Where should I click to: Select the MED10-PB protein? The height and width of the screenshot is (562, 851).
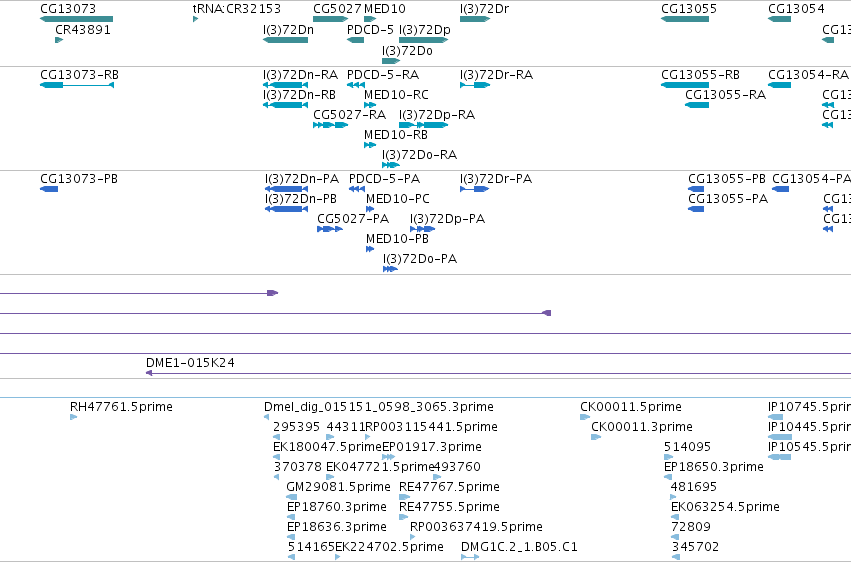pos(370,249)
